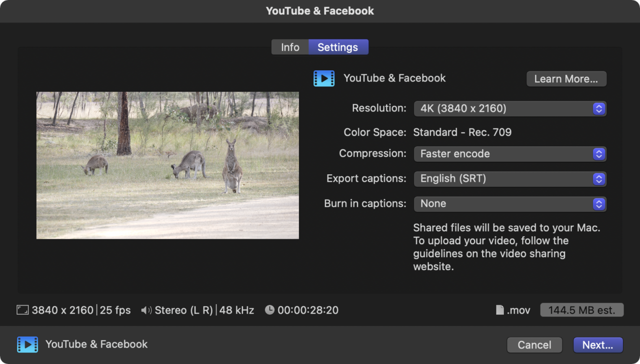
Task: Open the Resolution dropdown
Action: 510,108
